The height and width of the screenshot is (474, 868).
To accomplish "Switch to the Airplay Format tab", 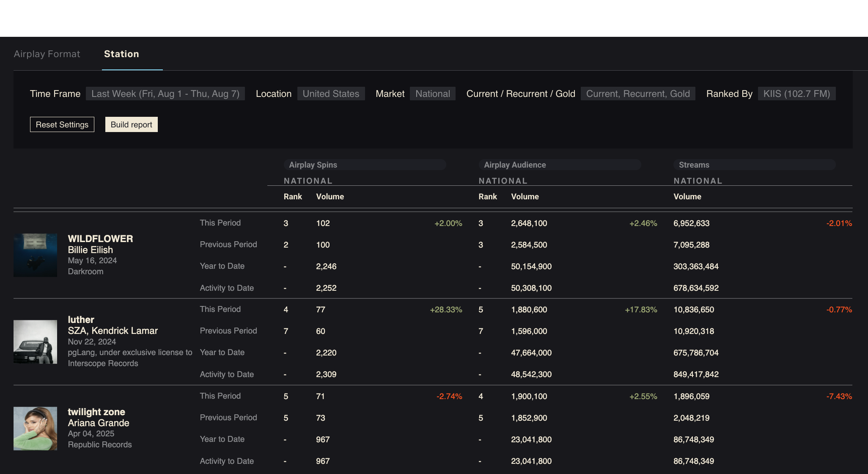I will (47, 54).
